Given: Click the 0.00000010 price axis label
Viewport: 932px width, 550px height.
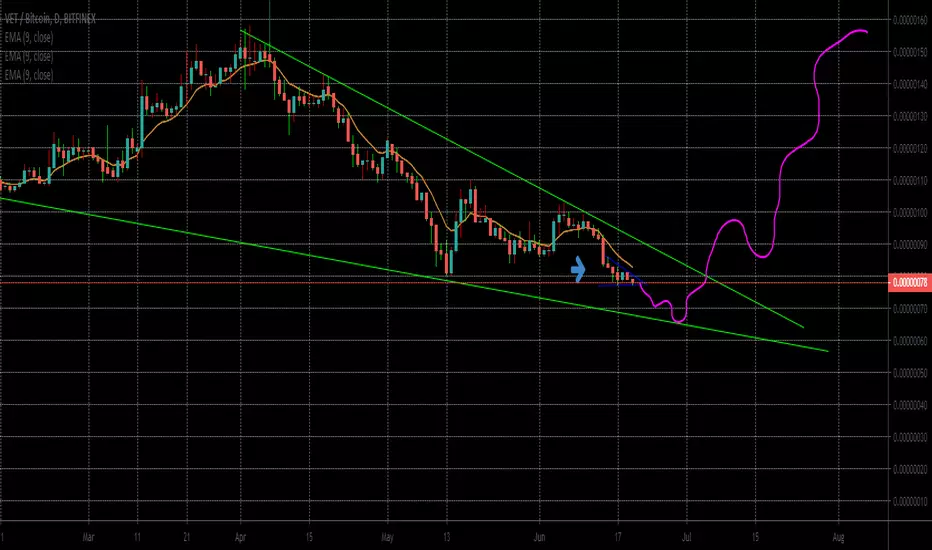Looking at the screenshot, I should click(x=910, y=501).
